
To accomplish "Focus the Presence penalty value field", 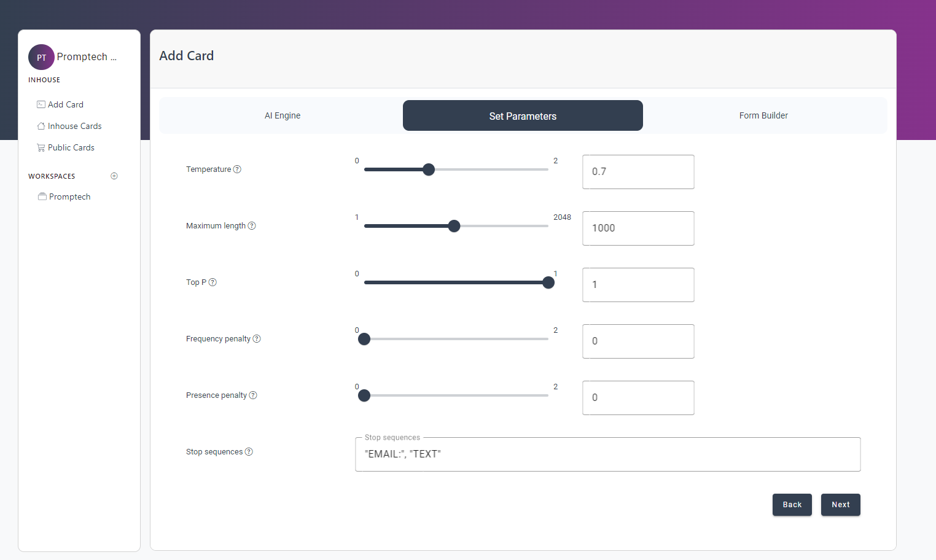I will (x=638, y=398).
